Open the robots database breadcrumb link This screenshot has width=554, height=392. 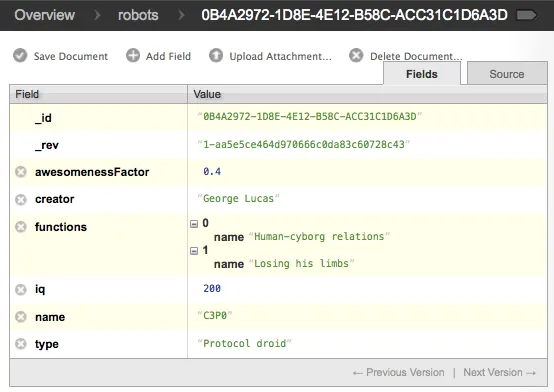138,15
